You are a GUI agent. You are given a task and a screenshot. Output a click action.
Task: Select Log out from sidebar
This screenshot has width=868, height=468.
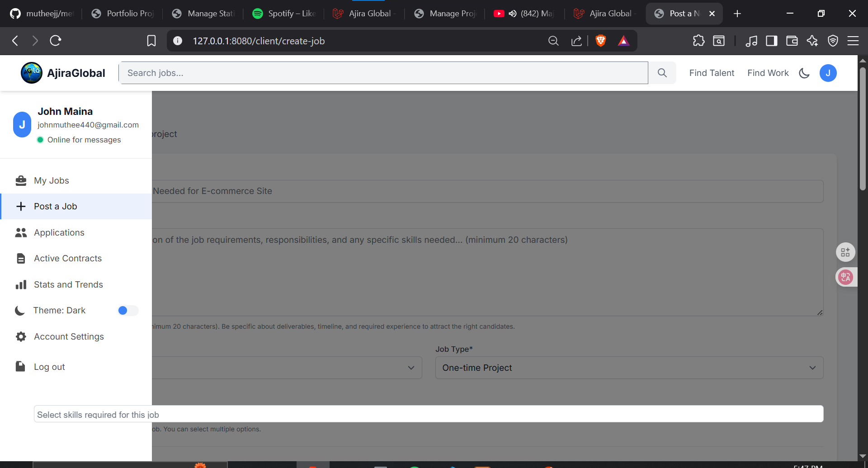pos(49,367)
